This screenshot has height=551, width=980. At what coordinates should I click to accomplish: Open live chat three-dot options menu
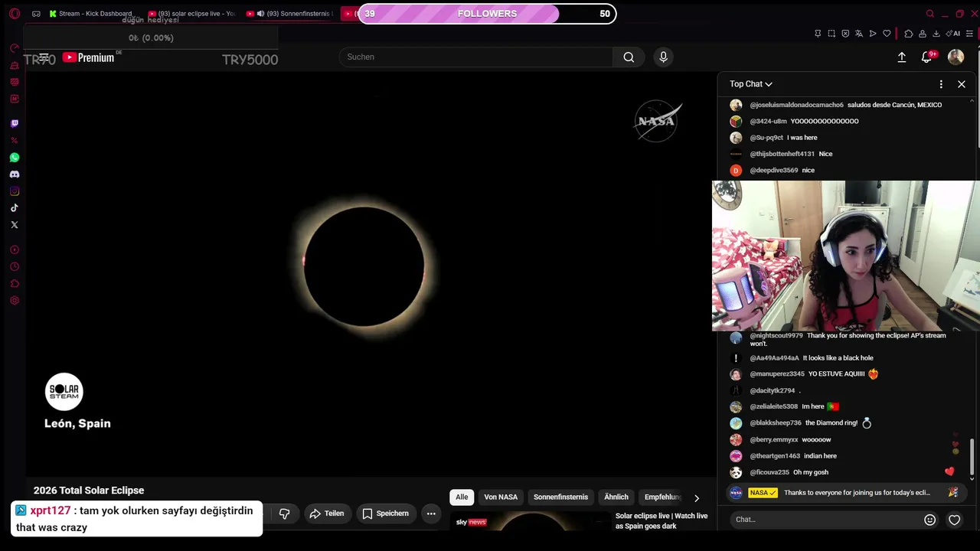coord(941,84)
